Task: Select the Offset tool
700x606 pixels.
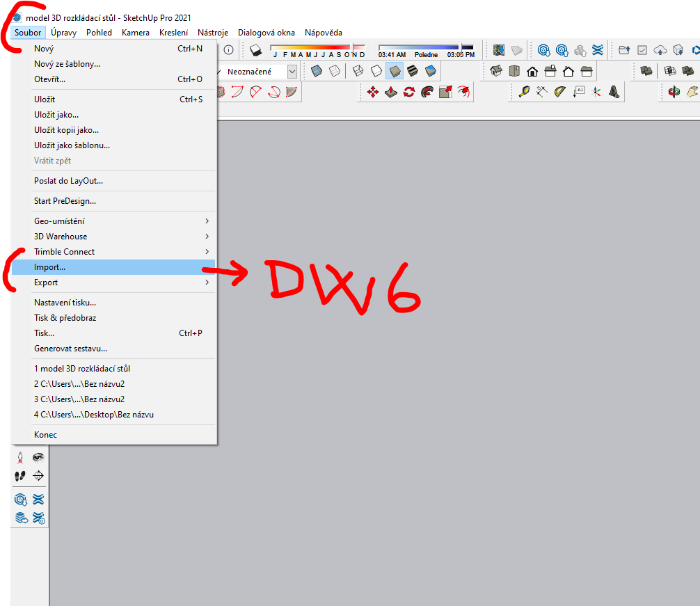Action: pos(464,92)
